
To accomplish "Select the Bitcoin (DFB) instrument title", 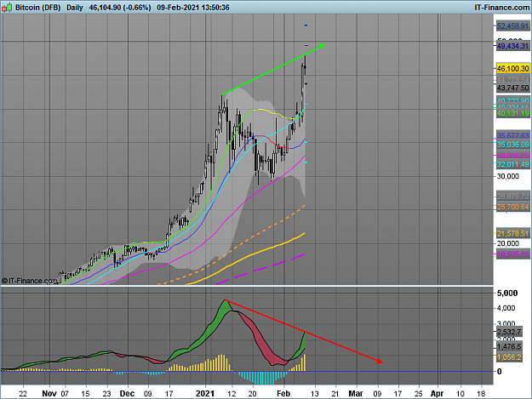I will pyautogui.click(x=37, y=7).
